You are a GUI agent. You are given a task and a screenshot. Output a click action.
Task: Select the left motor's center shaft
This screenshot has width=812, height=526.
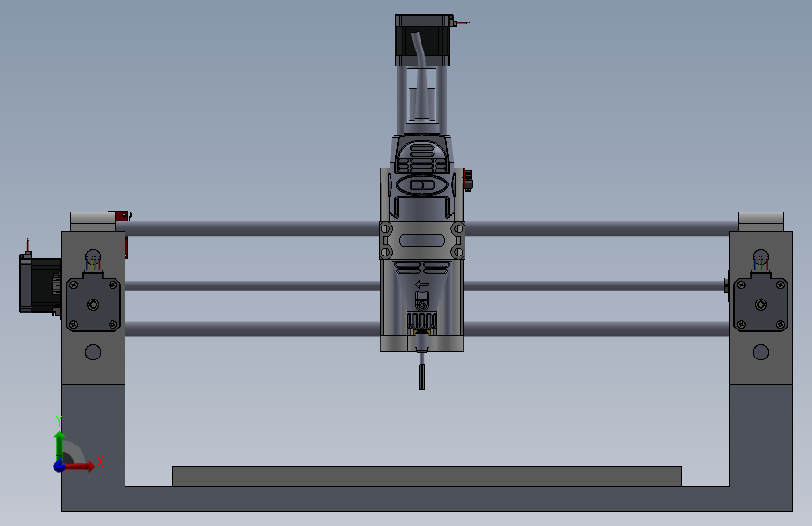click(94, 304)
